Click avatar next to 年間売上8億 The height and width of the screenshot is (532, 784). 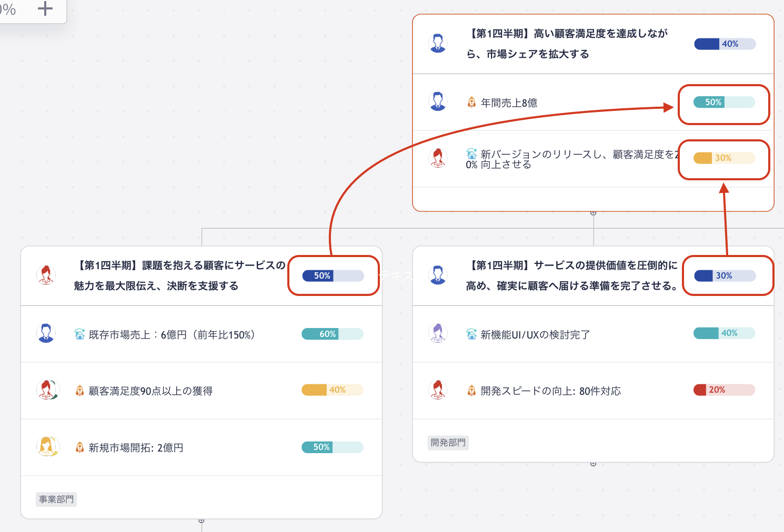(x=438, y=101)
